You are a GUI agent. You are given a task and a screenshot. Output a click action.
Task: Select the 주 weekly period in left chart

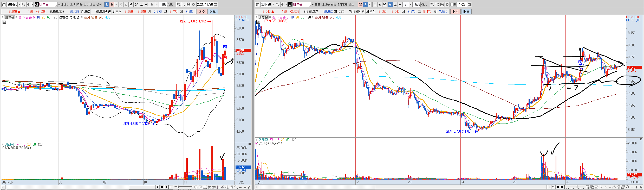point(121,4)
